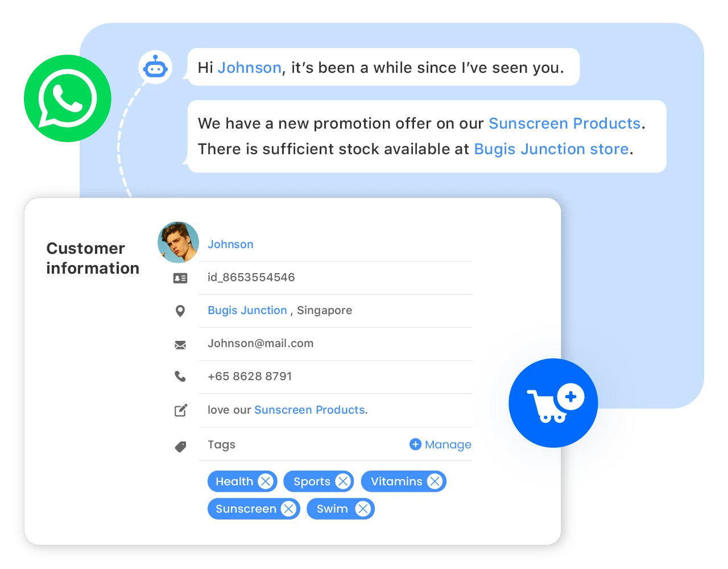The width and height of the screenshot is (728, 569).
Task: Click Johnson's profile photo
Action: pyautogui.click(x=179, y=242)
